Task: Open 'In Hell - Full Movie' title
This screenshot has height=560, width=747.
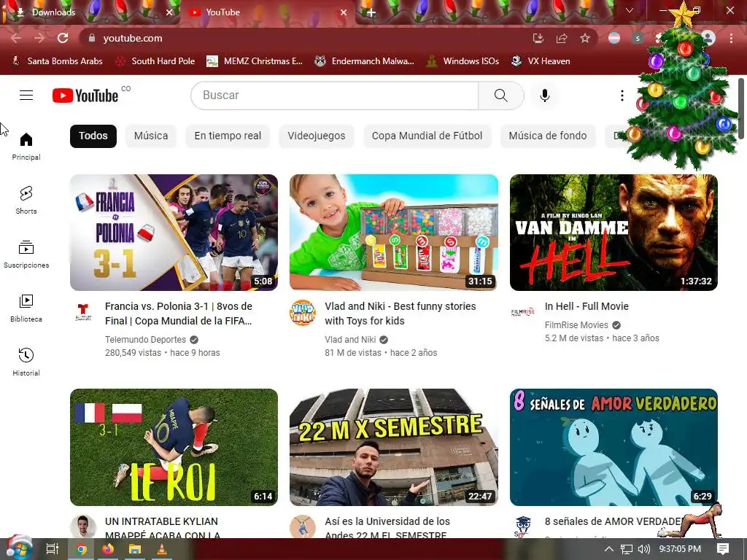Action: click(587, 306)
